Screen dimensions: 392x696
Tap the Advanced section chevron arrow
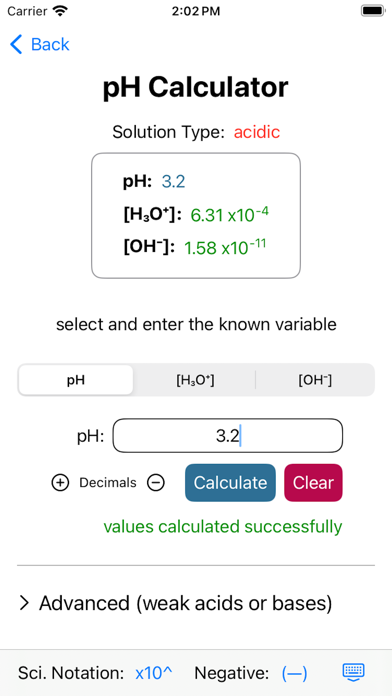pyautogui.click(x=24, y=603)
